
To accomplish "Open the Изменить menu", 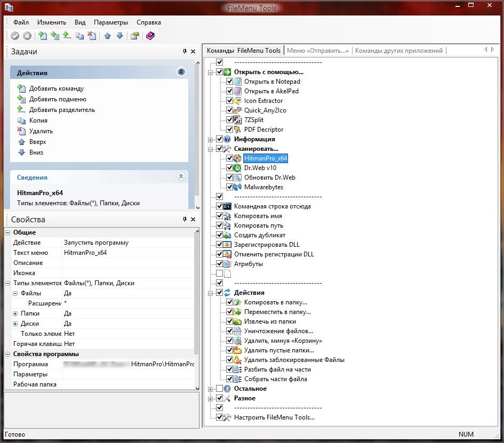I will coord(51,22).
